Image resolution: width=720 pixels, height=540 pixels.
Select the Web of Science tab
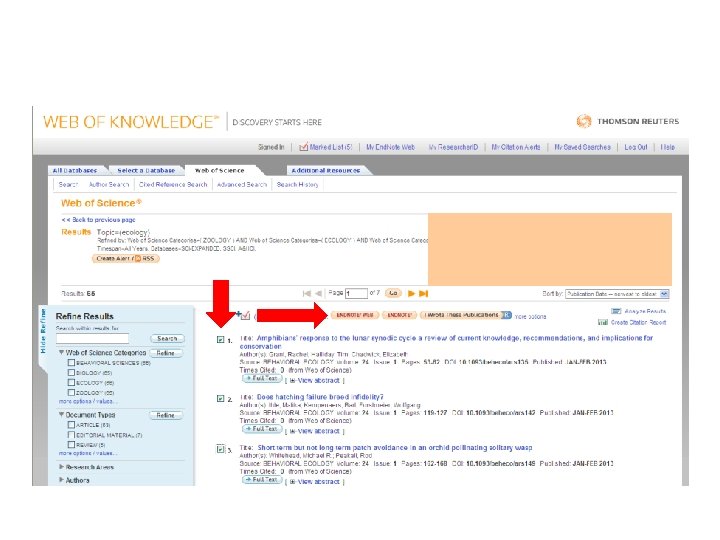(x=219, y=170)
